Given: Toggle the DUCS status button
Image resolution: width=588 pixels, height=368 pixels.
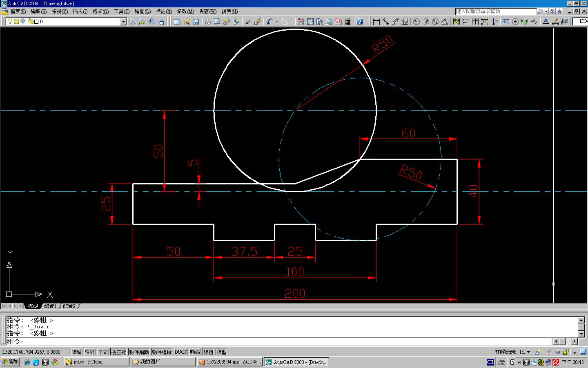Looking at the screenshot, I should point(180,352).
